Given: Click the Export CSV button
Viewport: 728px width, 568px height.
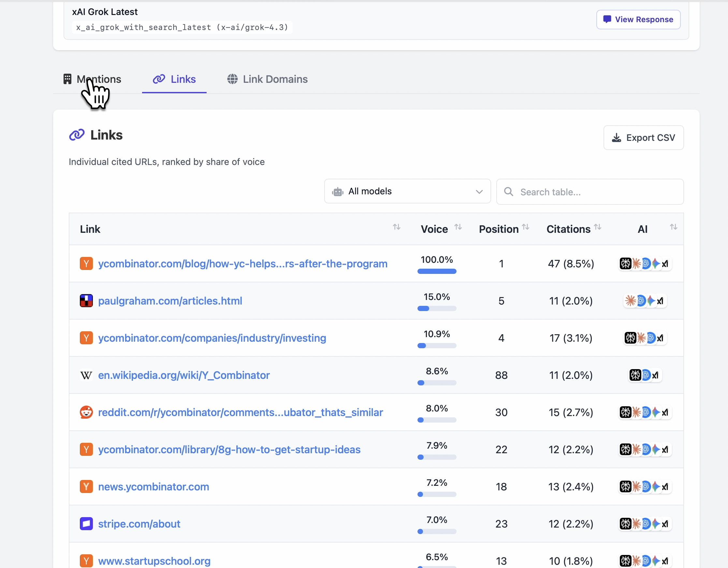Looking at the screenshot, I should [x=643, y=137].
